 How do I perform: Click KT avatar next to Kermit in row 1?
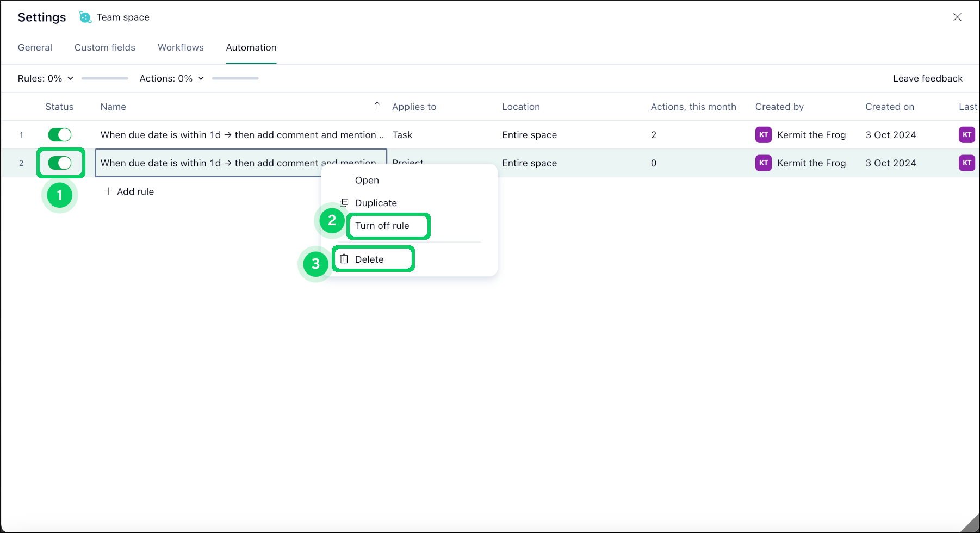pos(764,135)
